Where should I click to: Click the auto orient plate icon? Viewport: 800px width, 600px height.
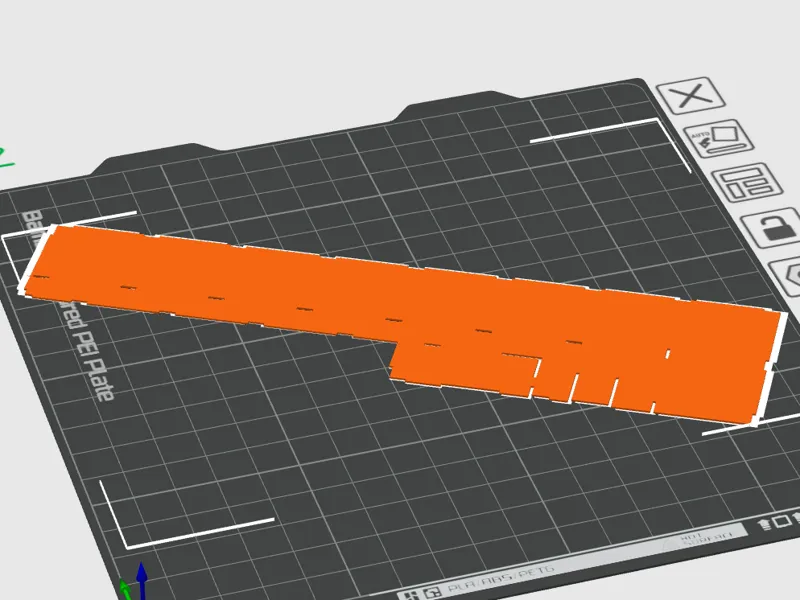coord(719,139)
